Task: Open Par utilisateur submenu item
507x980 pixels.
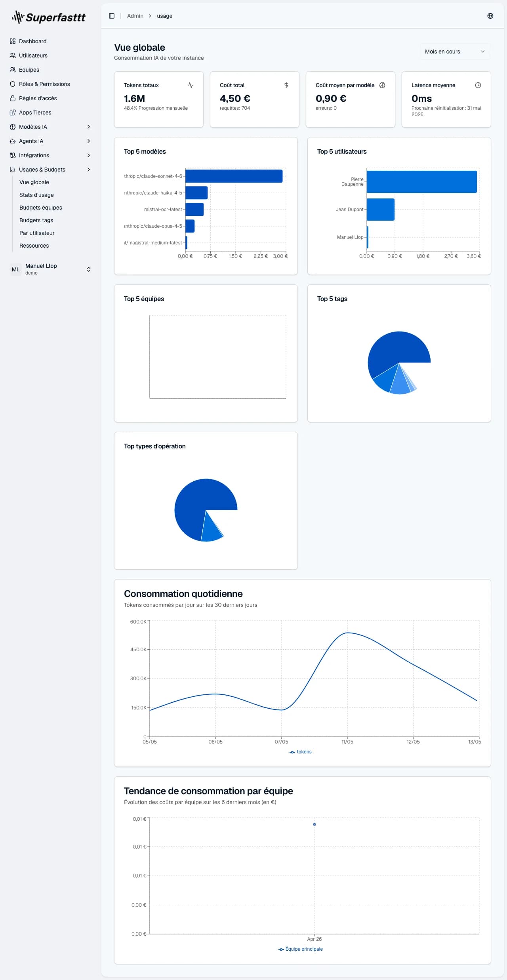Action: click(x=37, y=233)
